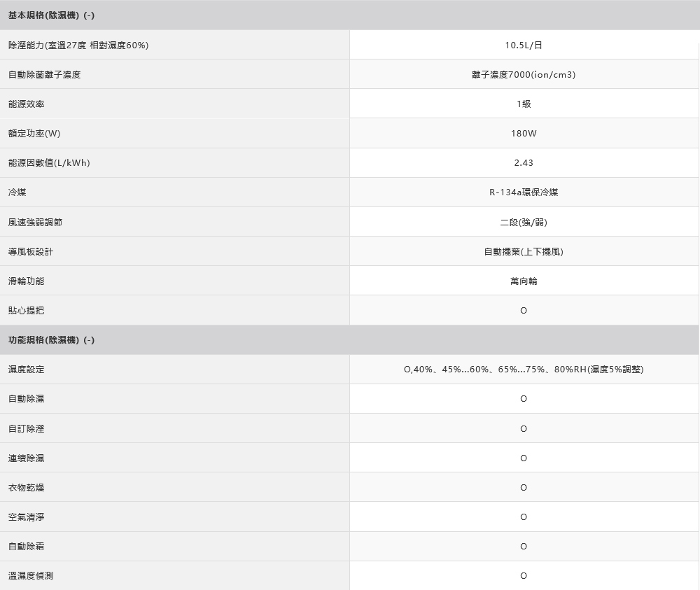Image resolution: width=700 pixels, height=590 pixels.
Task: Click the O mark beside 溫濕度偵測
Action: click(x=524, y=575)
